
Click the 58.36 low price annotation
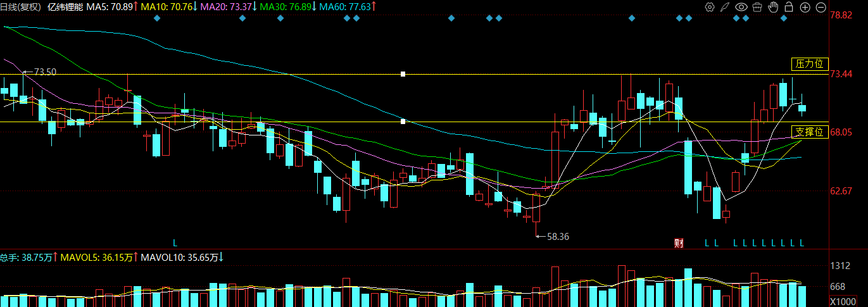tap(557, 236)
